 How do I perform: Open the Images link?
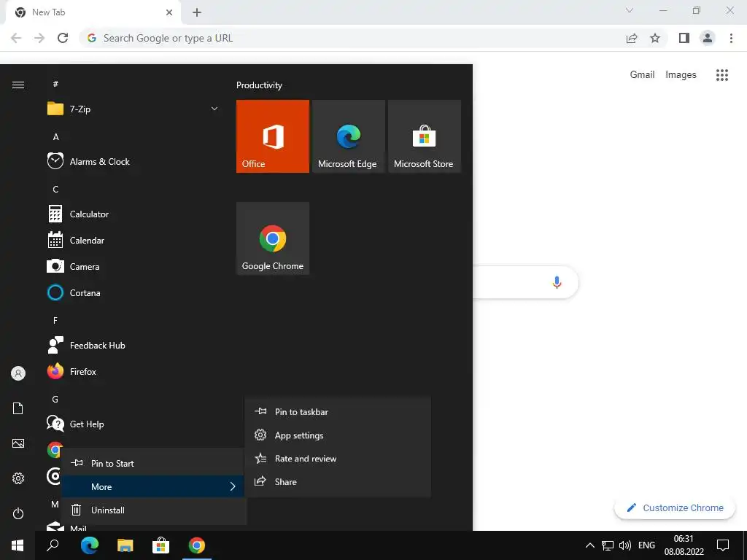[x=681, y=75]
